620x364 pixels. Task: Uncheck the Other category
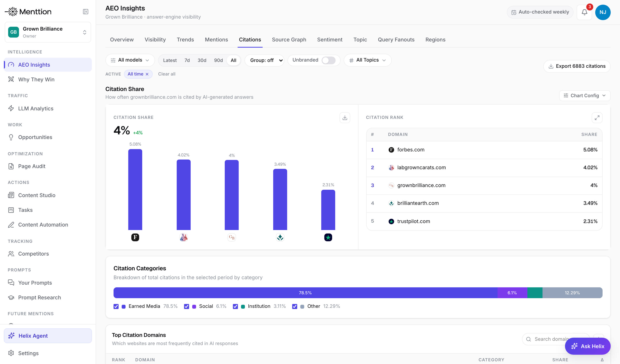(294, 306)
